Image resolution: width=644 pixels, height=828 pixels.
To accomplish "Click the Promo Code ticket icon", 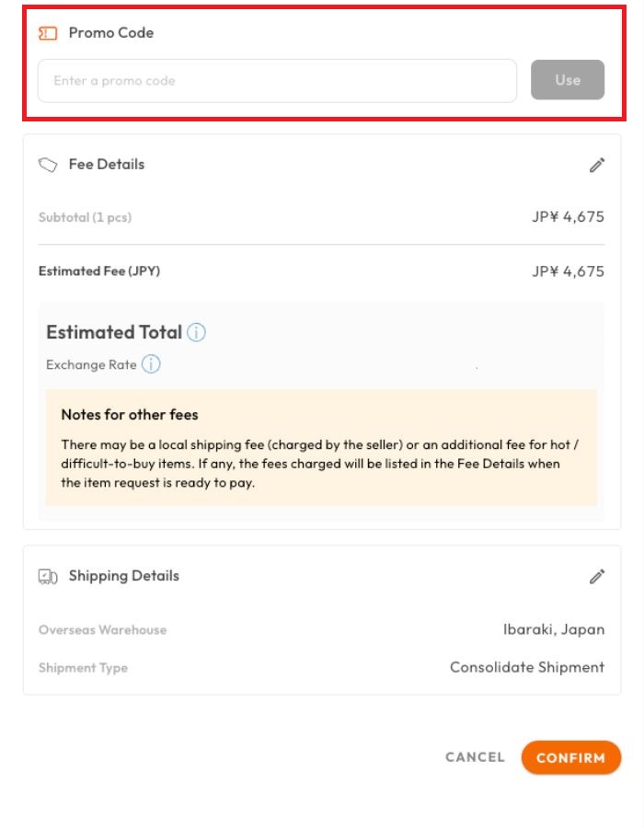I will 48,34.
